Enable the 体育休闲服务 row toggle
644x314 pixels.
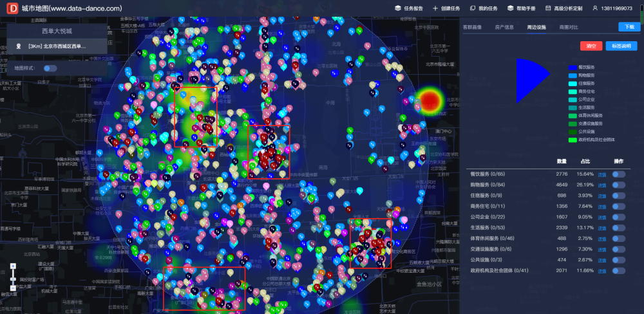(618, 239)
